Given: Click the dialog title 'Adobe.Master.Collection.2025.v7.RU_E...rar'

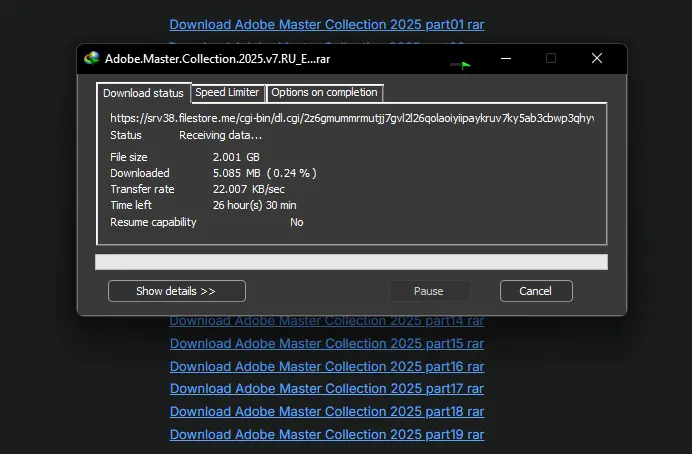Looking at the screenshot, I should [x=218, y=59].
